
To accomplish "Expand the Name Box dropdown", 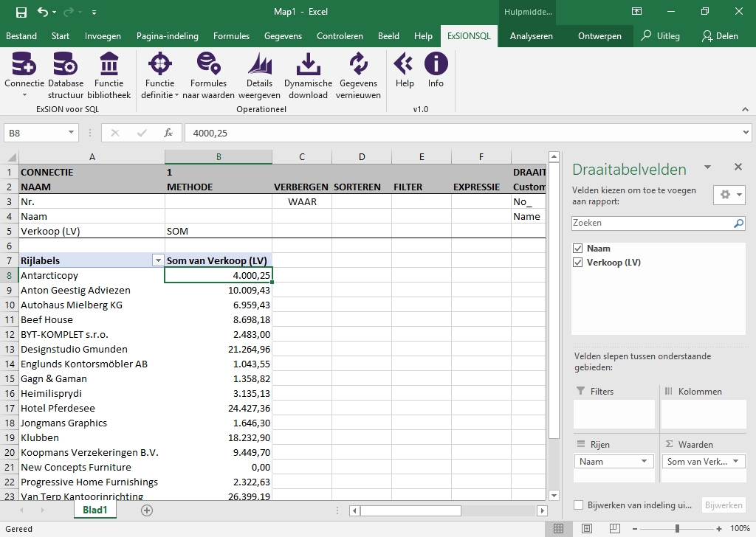I will pos(71,133).
